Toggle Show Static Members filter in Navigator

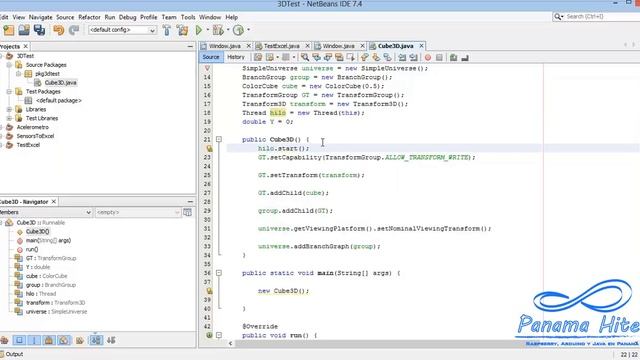coord(34,340)
